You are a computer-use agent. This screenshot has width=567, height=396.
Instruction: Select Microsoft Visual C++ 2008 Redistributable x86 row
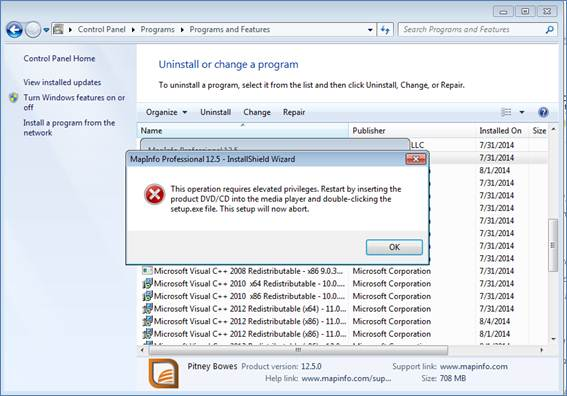(x=344, y=271)
